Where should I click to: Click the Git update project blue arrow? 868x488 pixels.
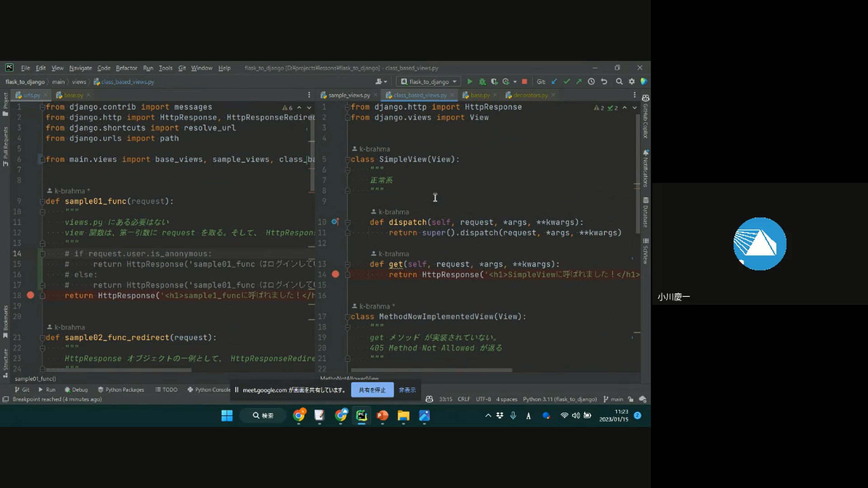[554, 82]
